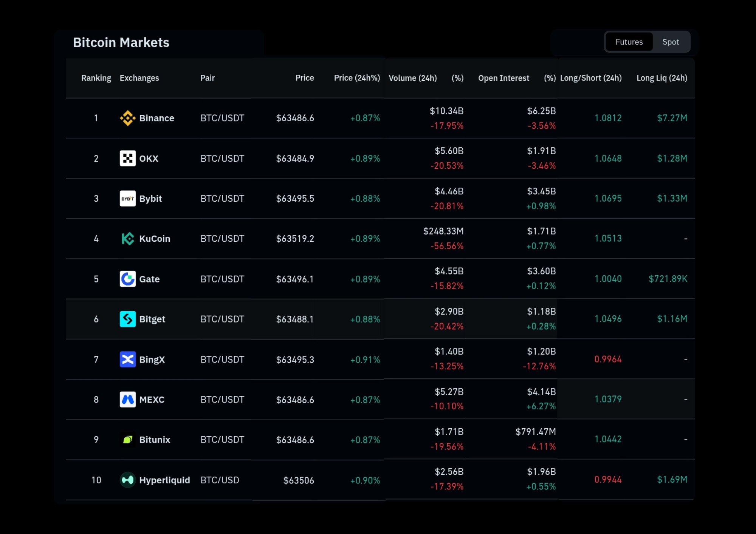Click the $1.69M Hyperliquid long liquidation

pyautogui.click(x=672, y=480)
